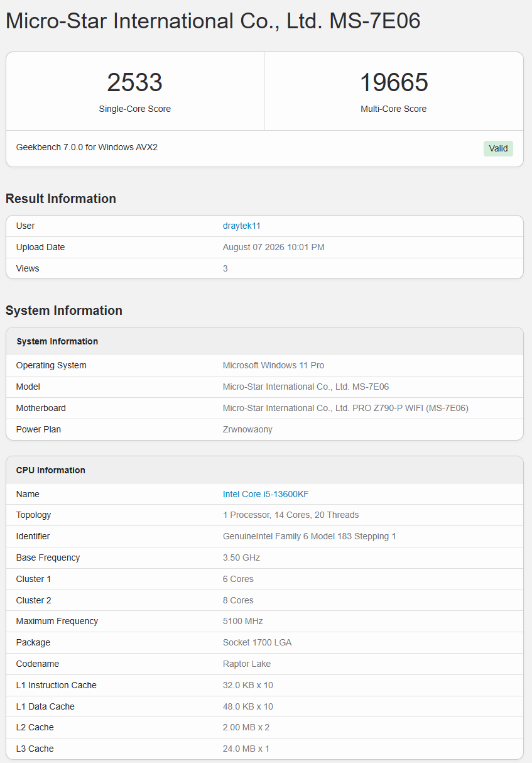The width and height of the screenshot is (532, 763).
Task: Click the Cluster 1 row label
Action: coord(33,579)
